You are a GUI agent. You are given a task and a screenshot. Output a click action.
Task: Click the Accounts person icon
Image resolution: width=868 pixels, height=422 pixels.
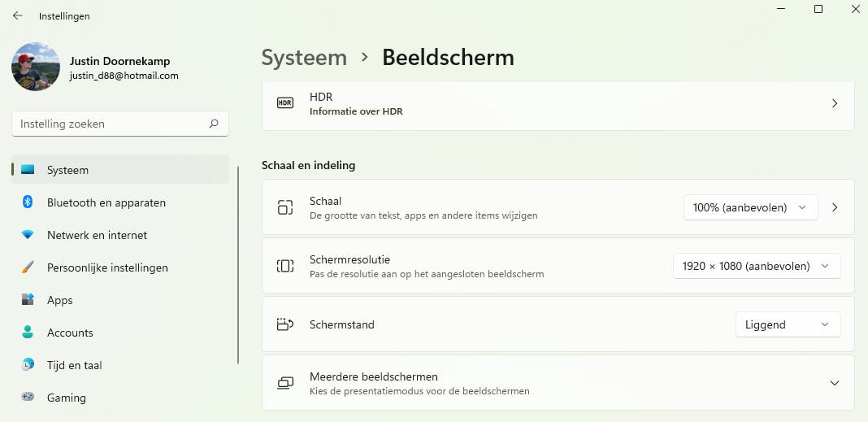(28, 333)
